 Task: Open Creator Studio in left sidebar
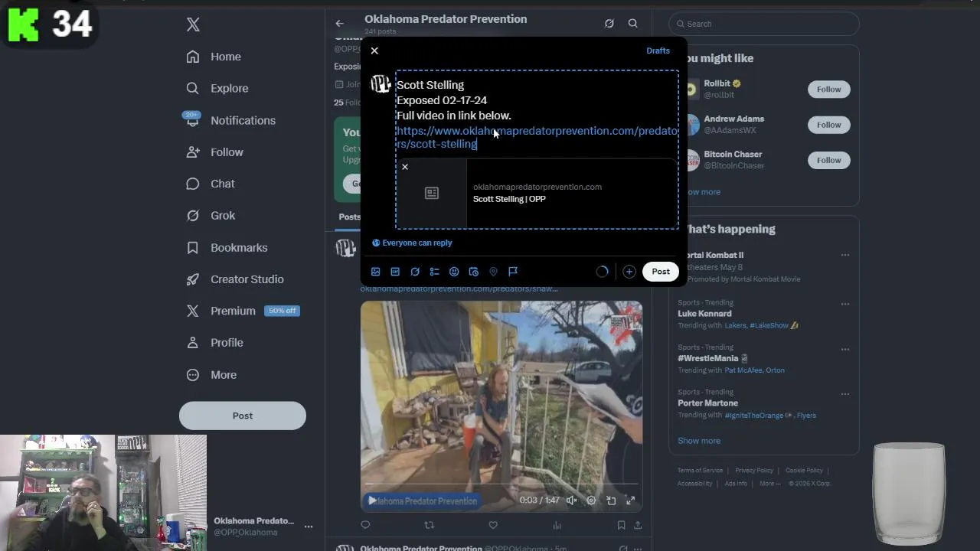[x=235, y=279]
